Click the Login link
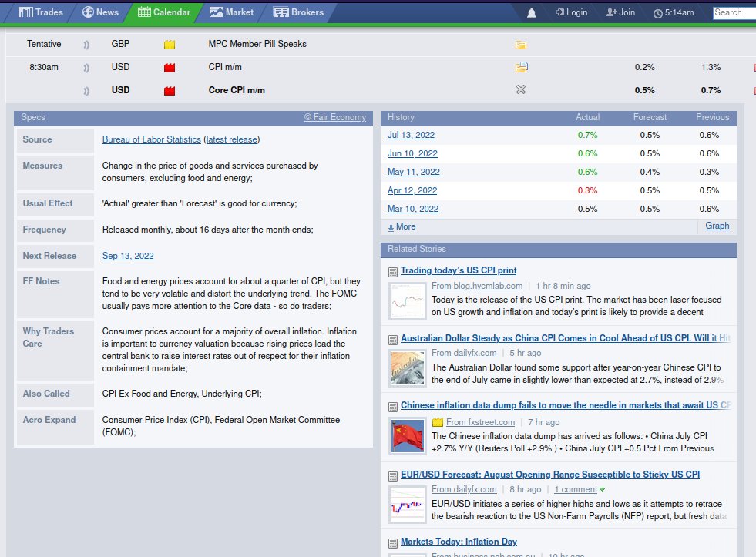The width and height of the screenshot is (756, 557). 572,12
